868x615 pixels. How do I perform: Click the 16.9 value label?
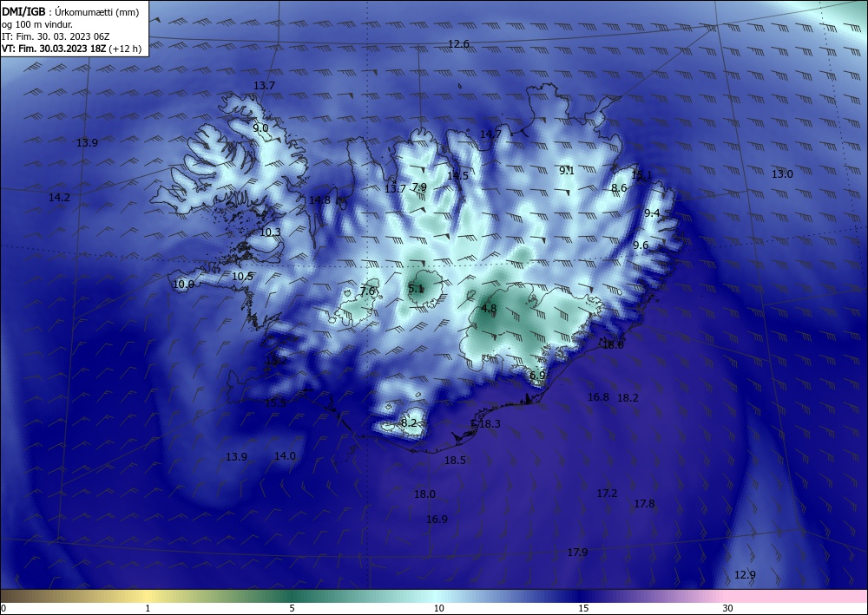pos(437,520)
